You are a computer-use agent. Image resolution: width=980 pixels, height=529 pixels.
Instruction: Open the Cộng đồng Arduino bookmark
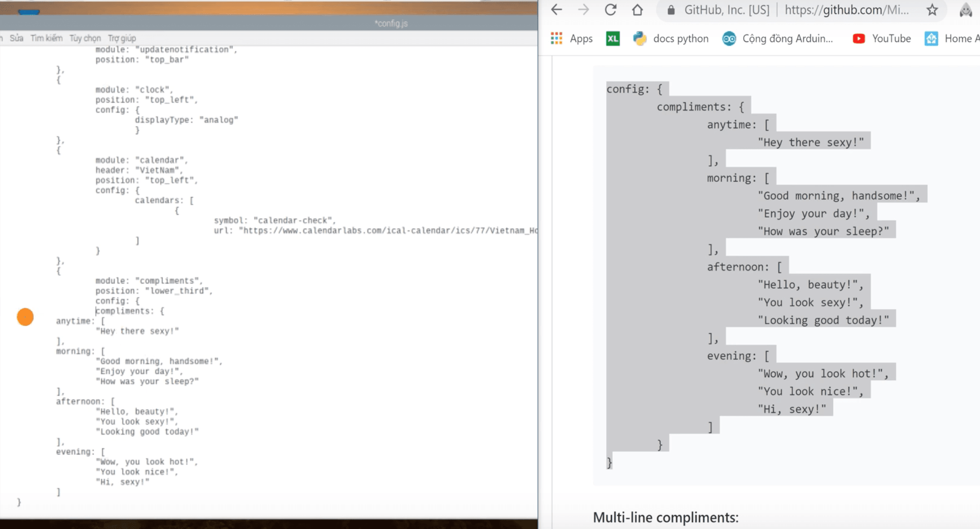pyautogui.click(x=778, y=39)
